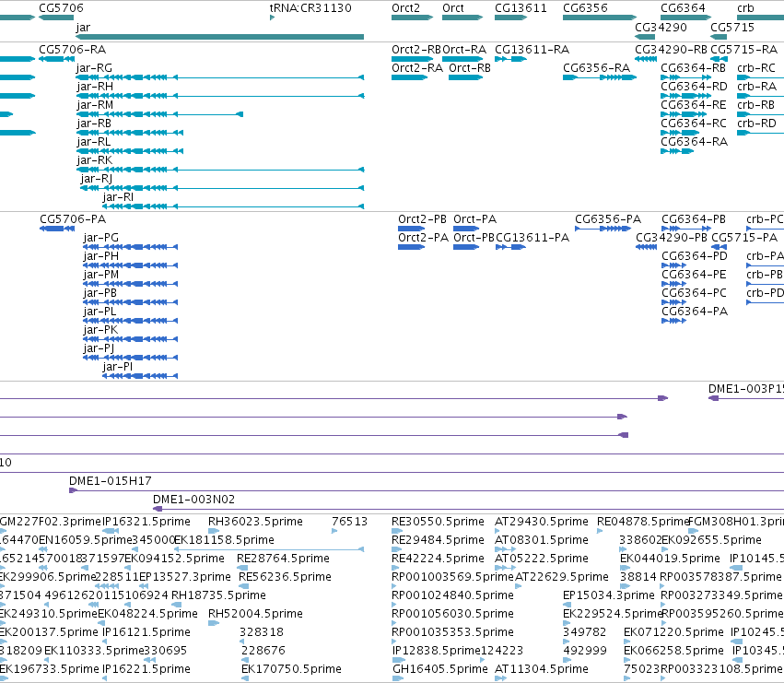Select the DME1-003N02 BAC label
Screen dimensions: 784x683
point(193,500)
